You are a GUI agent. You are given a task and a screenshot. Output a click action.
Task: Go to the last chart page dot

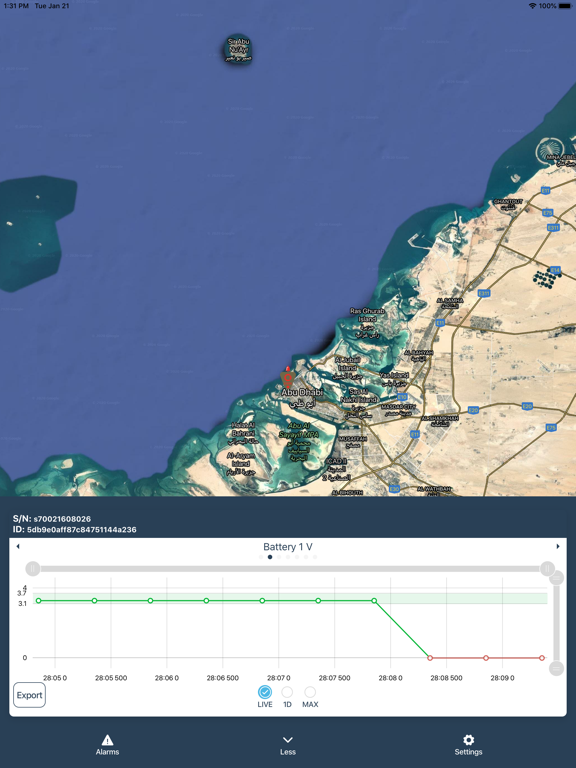315,557
